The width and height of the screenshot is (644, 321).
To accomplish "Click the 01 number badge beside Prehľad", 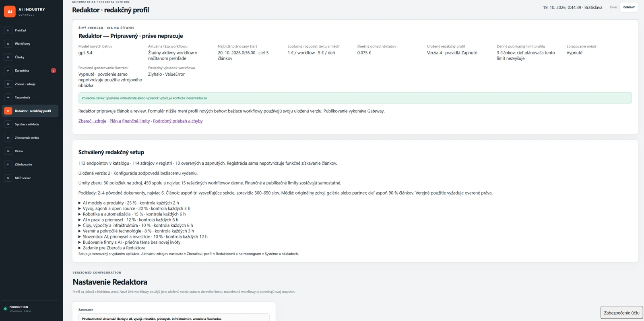I will point(8,30).
